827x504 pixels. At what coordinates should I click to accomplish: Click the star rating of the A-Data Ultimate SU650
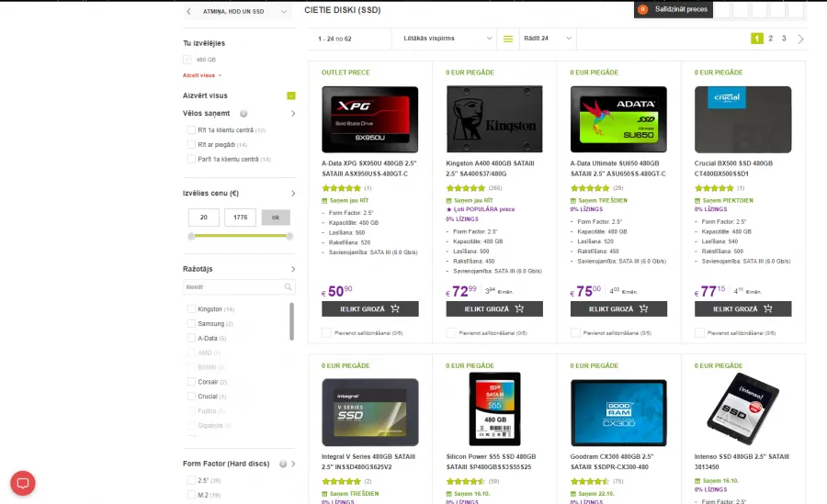tap(590, 188)
